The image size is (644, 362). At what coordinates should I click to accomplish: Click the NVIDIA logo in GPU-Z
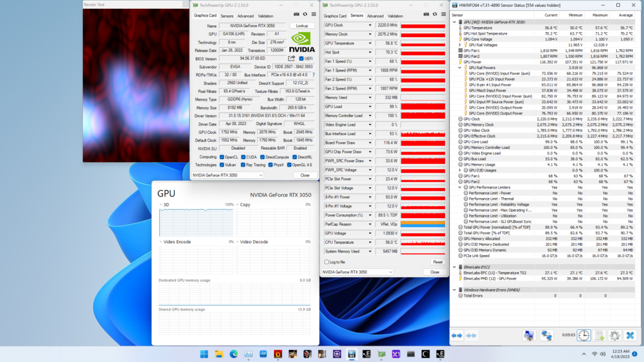point(302,43)
